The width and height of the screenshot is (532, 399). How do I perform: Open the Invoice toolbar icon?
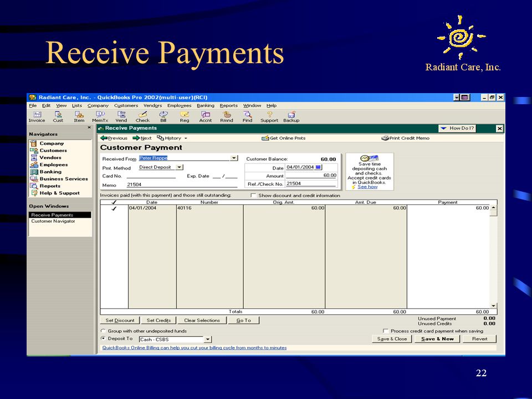37,117
